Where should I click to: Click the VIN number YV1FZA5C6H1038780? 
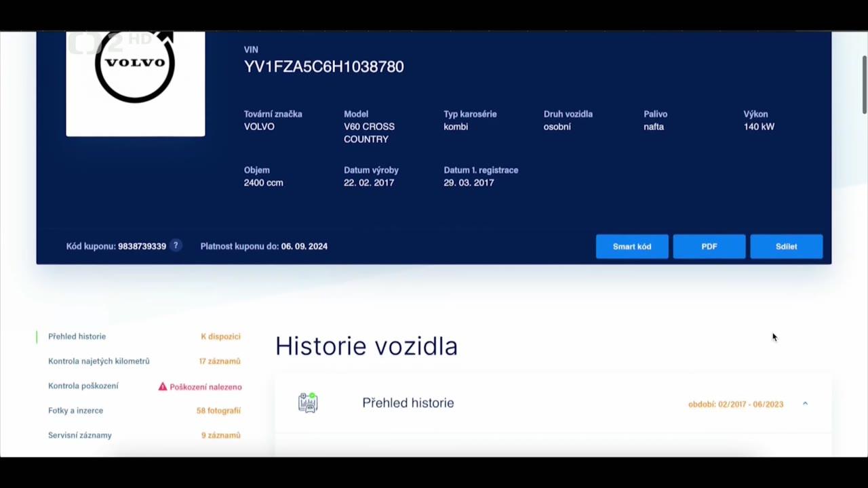click(x=324, y=66)
